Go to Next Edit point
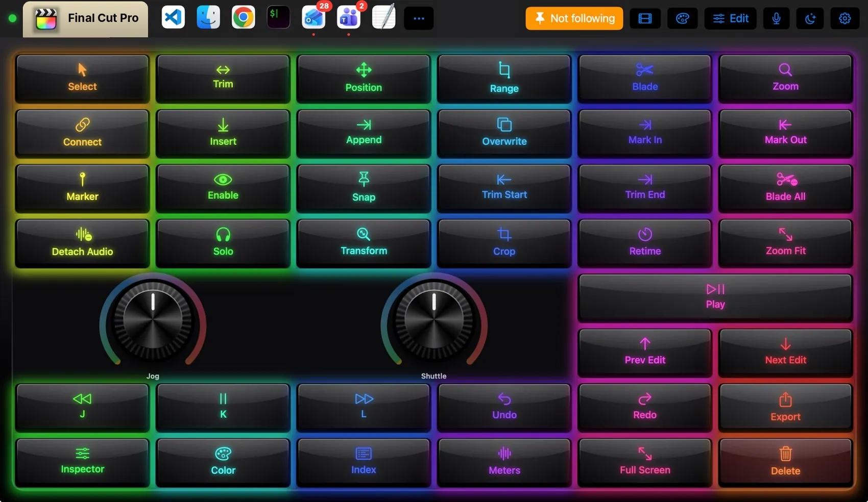 click(x=785, y=353)
